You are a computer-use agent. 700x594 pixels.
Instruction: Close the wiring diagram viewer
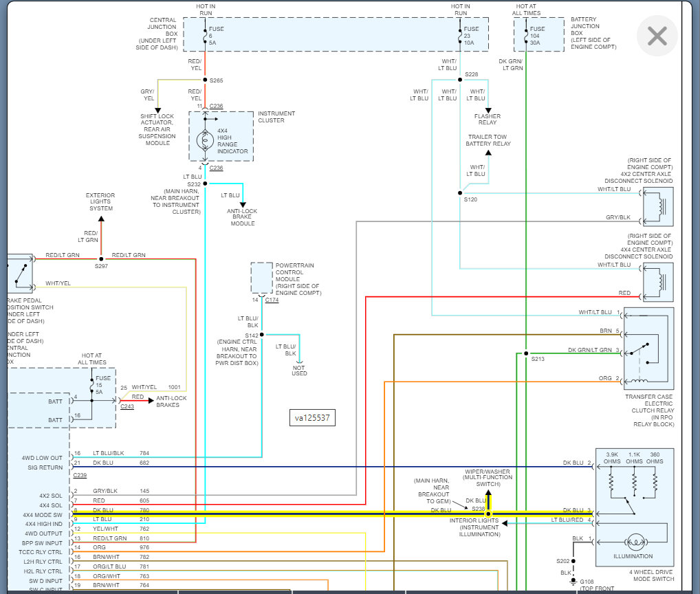pos(657,36)
